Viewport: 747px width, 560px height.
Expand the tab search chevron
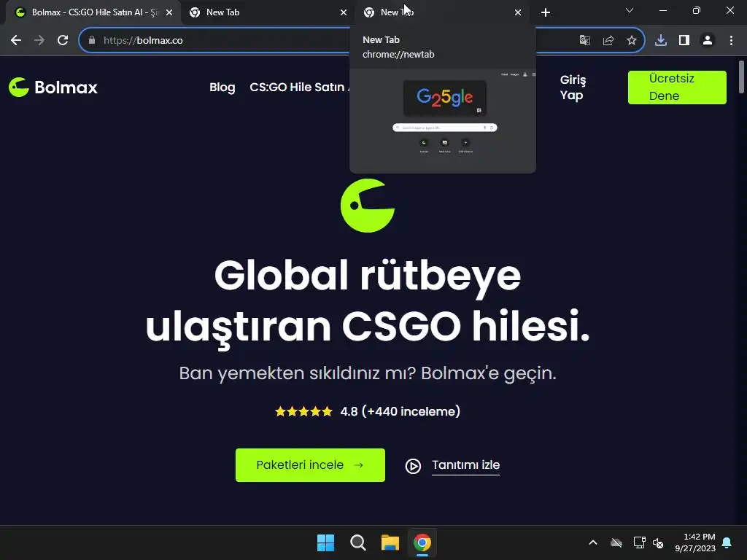pyautogui.click(x=630, y=10)
